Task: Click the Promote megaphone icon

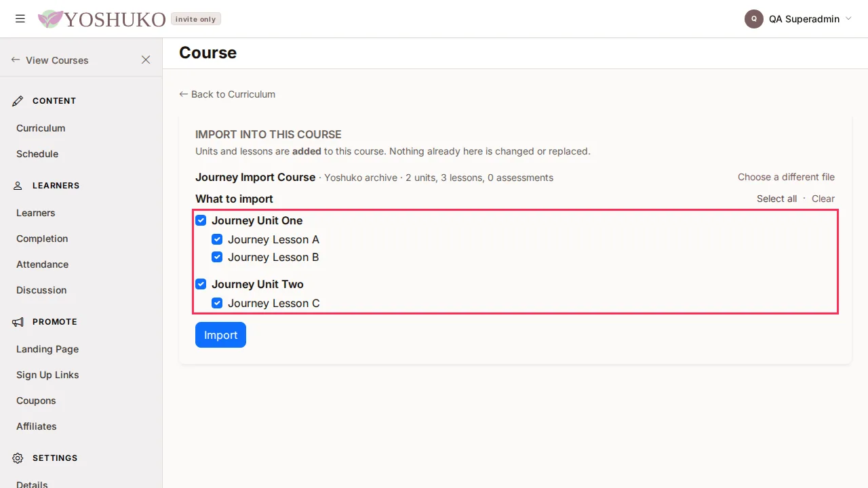Action: coord(18,322)
